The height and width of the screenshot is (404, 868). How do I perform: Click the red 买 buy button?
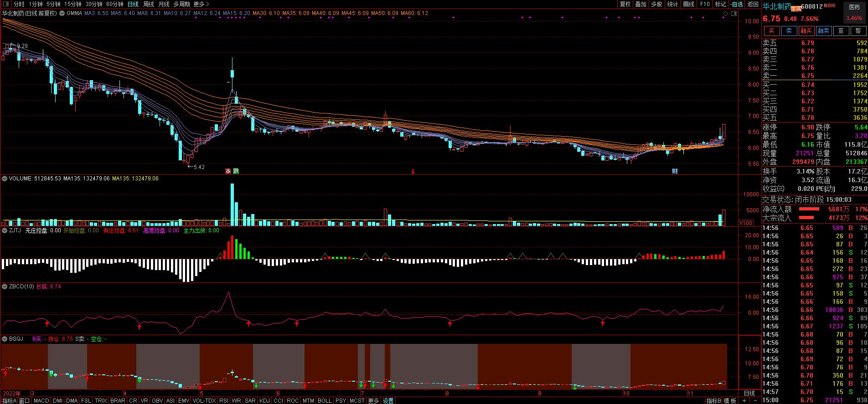pyautogui.click(x=772, y=31)
